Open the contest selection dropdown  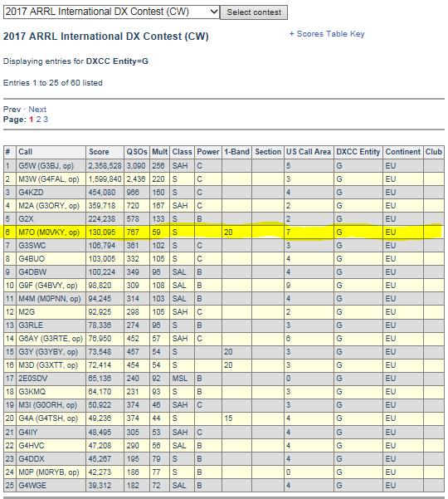[x=111, y=12]
